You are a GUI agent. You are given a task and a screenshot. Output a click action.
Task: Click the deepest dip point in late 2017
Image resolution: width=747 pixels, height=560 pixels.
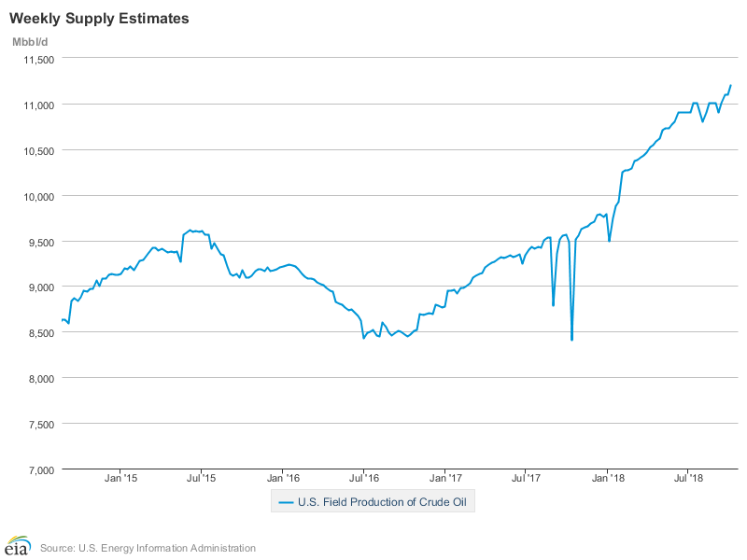pyautogui.click(x=571, y=340)
